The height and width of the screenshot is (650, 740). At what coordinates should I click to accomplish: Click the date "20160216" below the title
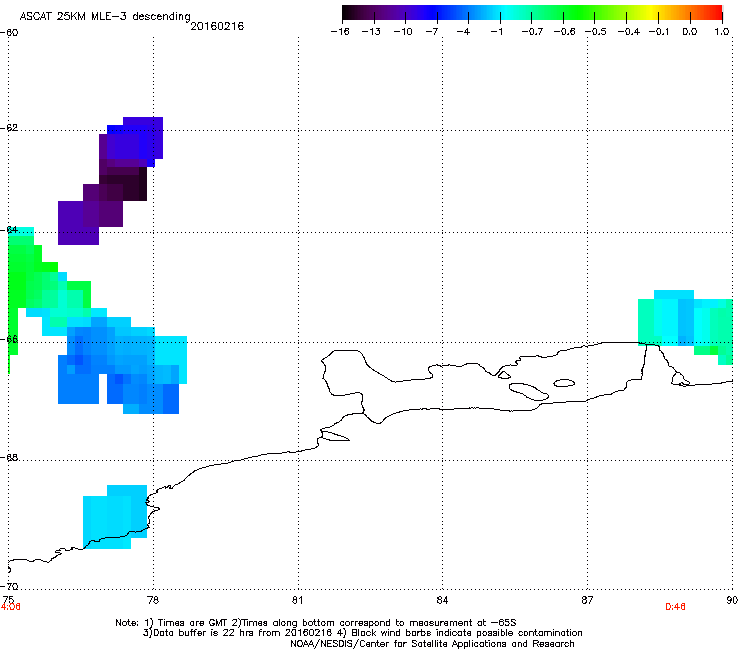pyautogui.click(x=217, y=26)
